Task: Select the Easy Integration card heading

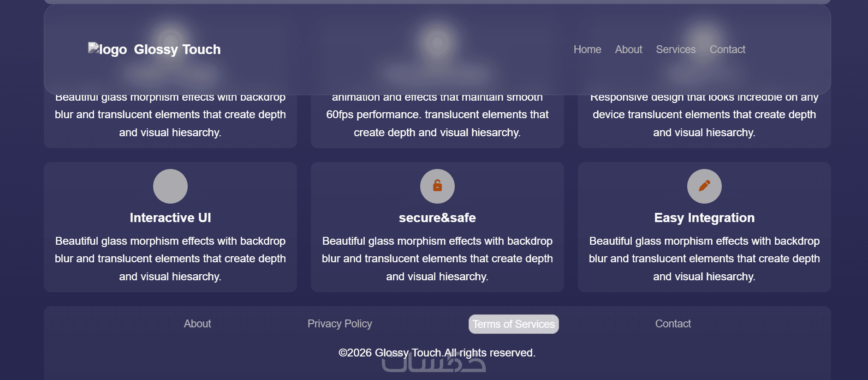Action: click(704, 217)
